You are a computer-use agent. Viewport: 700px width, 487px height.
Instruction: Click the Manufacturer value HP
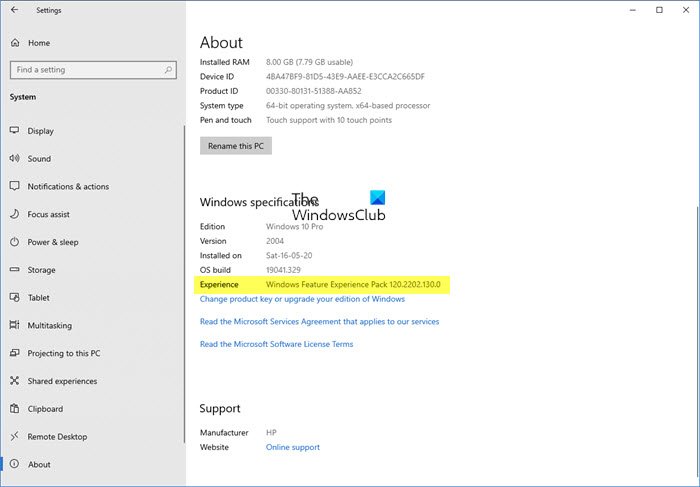[271, 433]
